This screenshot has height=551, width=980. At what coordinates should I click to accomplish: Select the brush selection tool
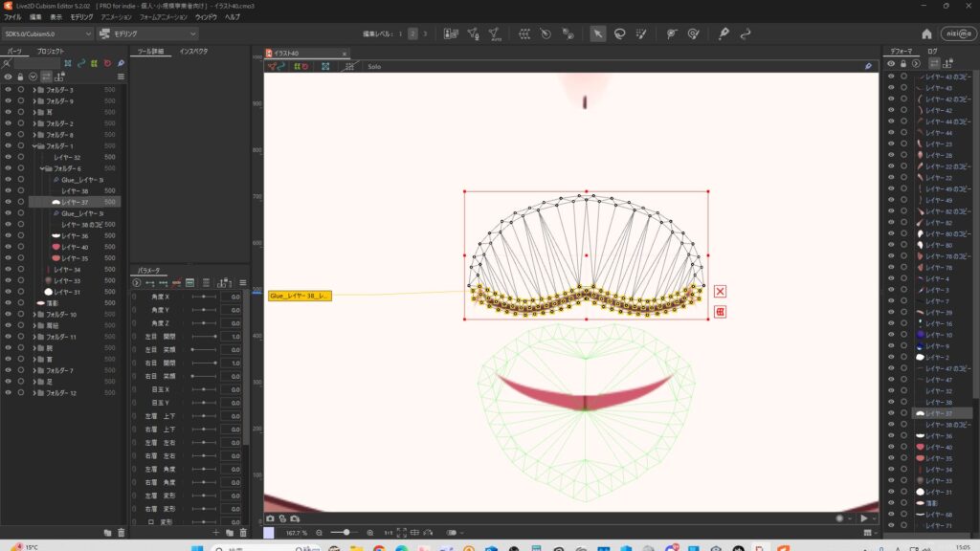click(641, 33)
